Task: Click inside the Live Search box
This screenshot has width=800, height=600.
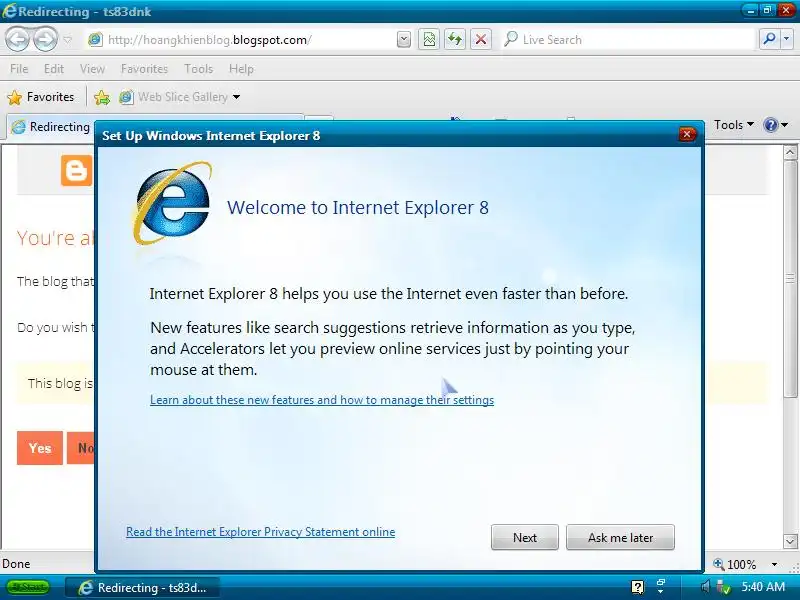Action: [628, 40]
